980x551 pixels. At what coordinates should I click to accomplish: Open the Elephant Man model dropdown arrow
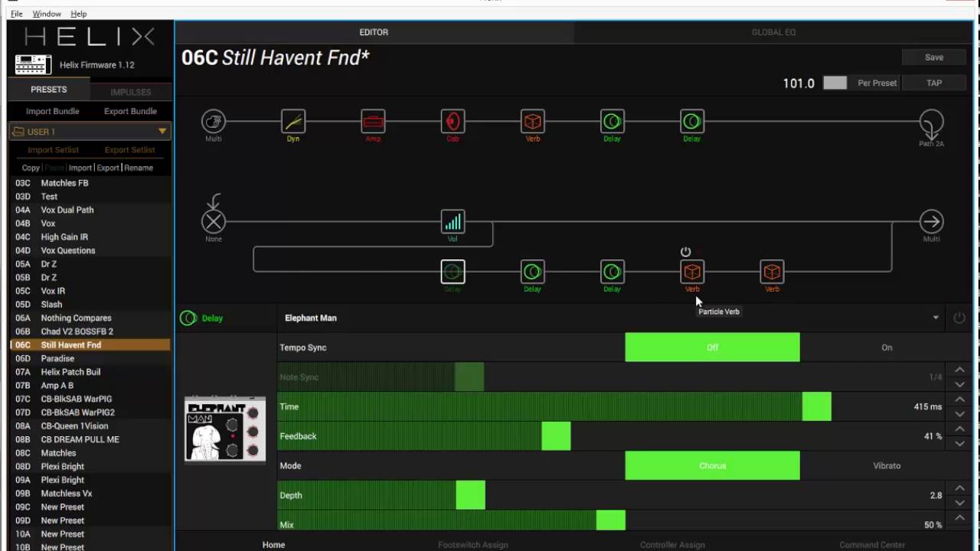[936, 318]
